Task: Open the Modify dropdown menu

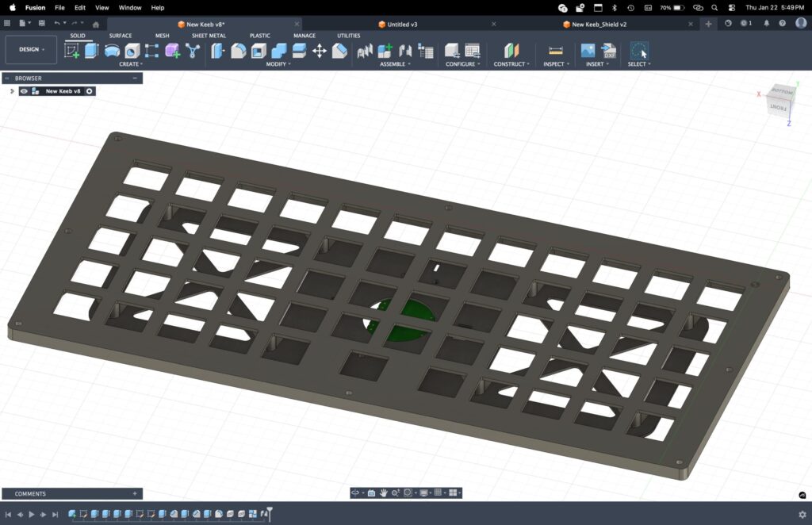Action: 278,64
